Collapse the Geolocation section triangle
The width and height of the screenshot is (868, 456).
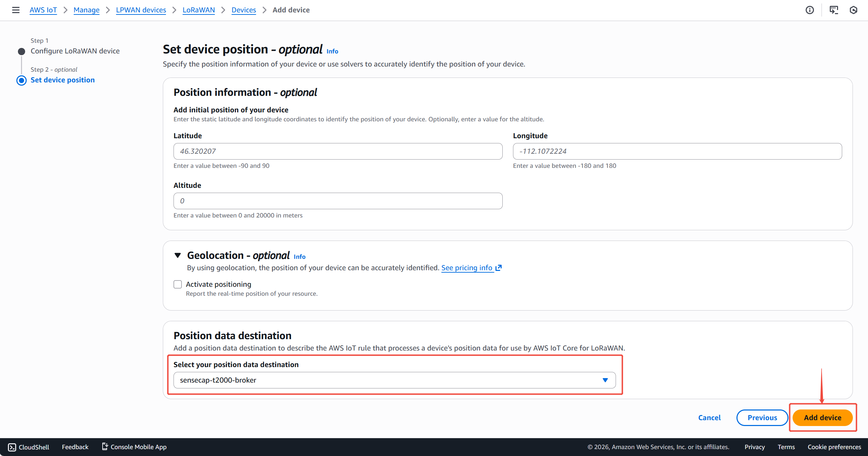178,255
